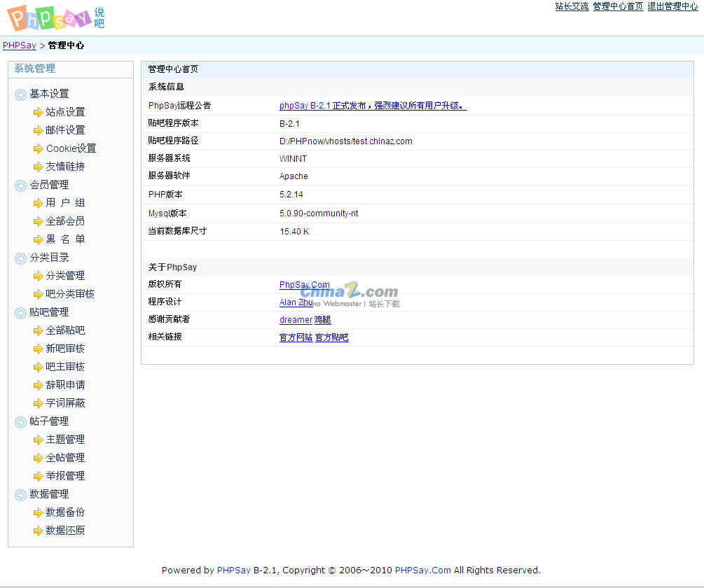
Task: Click the circle icon beside 数据管理
Action: [x=20, y=495]
